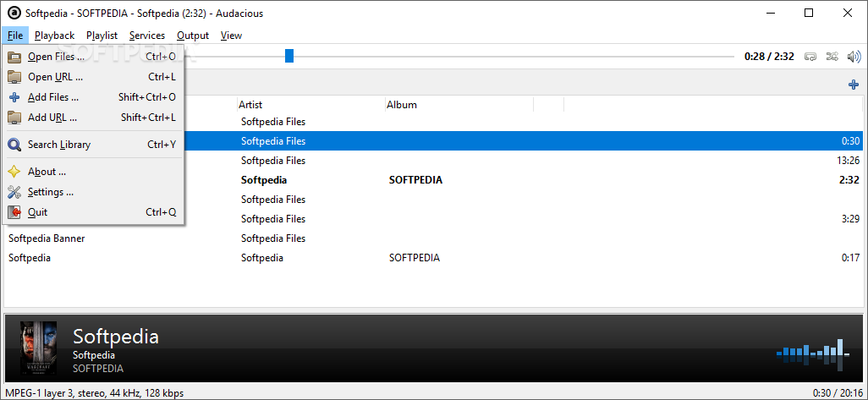Click the Add URL folder icon

pos(14,118)
